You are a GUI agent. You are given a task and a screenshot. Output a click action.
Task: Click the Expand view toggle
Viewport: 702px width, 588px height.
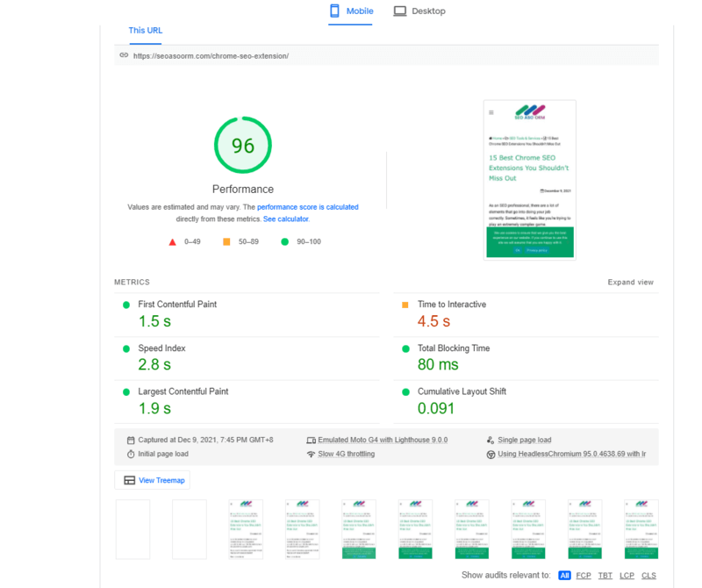[630, 283]
